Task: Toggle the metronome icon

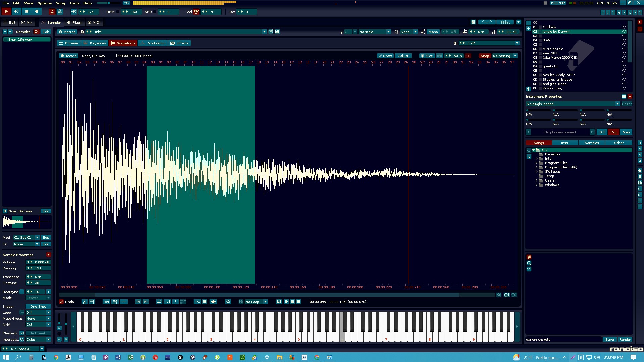Action: tap(60, 12)
